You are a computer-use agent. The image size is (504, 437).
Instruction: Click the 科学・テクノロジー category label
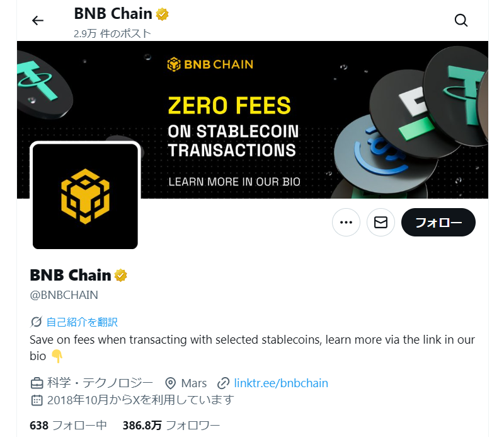point(100,383)
